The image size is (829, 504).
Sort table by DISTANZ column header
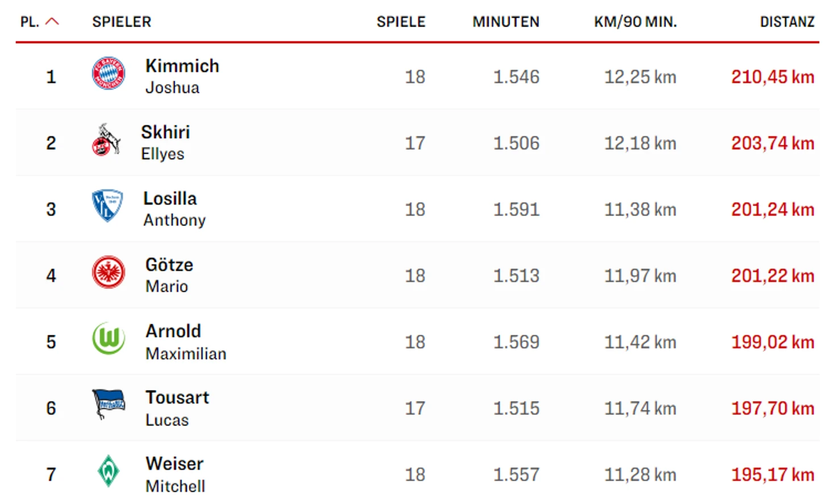pos(787,22)
